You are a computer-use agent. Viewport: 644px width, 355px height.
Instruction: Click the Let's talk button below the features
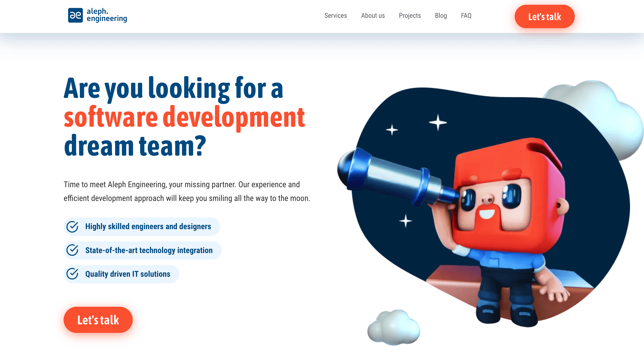98,320
